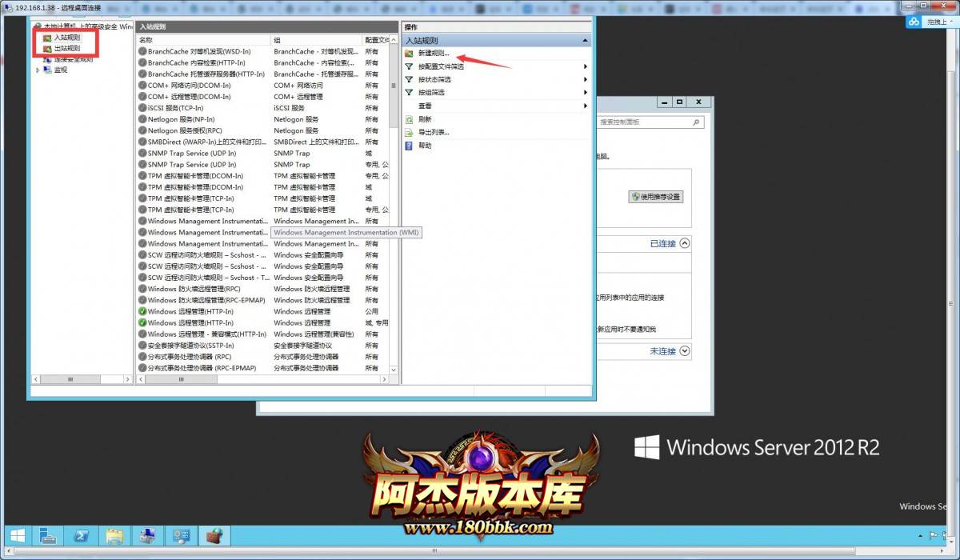The image size is (960, 560).
Task: Click the 按配置文件筛选 filter funnel icon
Action: coord(409,66)
